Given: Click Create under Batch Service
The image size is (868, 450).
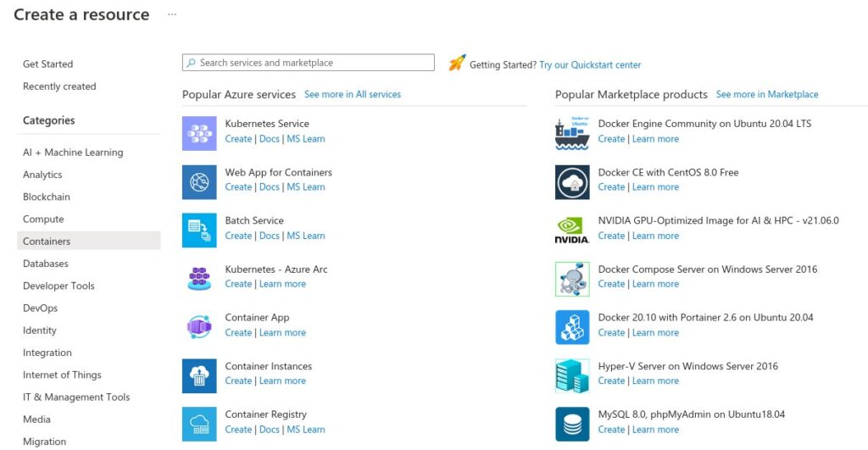Looking at the screenshot, I should [238, 236].
